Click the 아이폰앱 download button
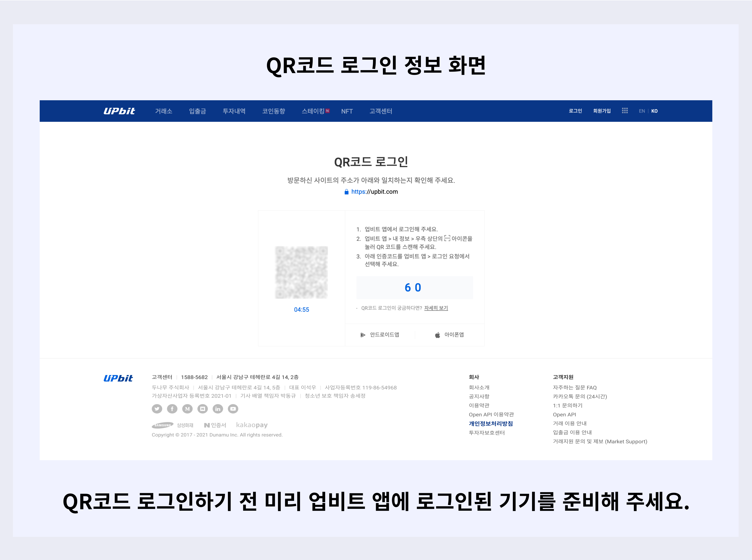This screenshot has width=752, height=560. (450, 335)
